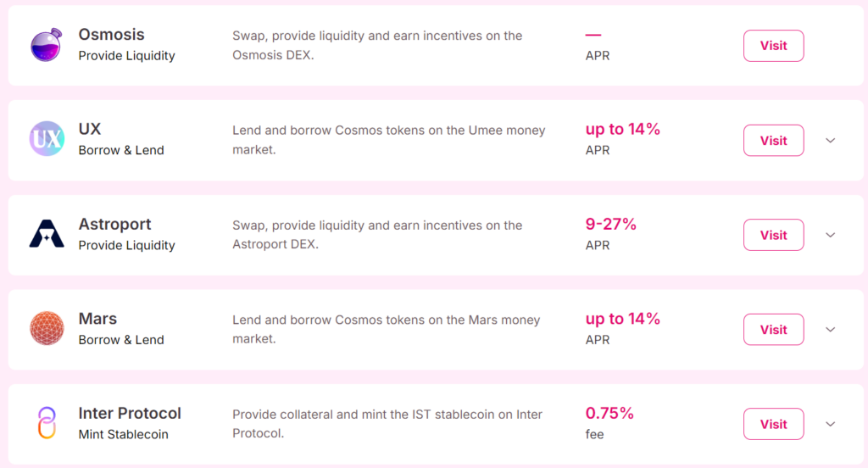Click the Inter Protocol chain logo

click(x=46, y=423)
